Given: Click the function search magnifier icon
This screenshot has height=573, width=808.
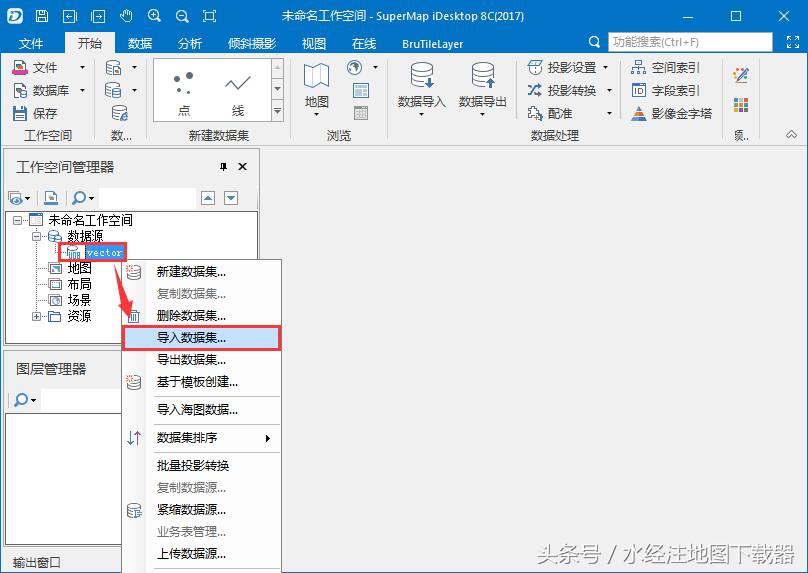Looking at the screenshot, I should click(x=594, y=42).
